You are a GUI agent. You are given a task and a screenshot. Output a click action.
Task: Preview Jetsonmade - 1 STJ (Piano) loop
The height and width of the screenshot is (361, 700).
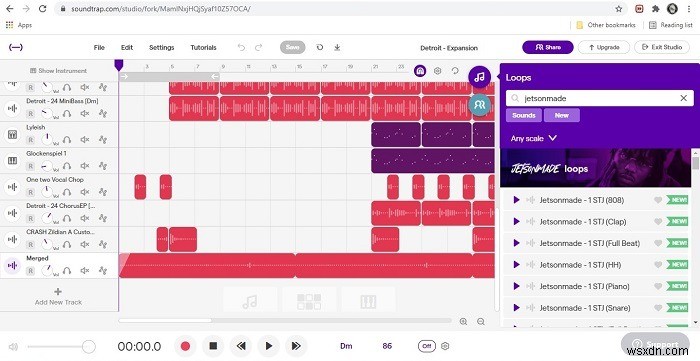point(517,286)
